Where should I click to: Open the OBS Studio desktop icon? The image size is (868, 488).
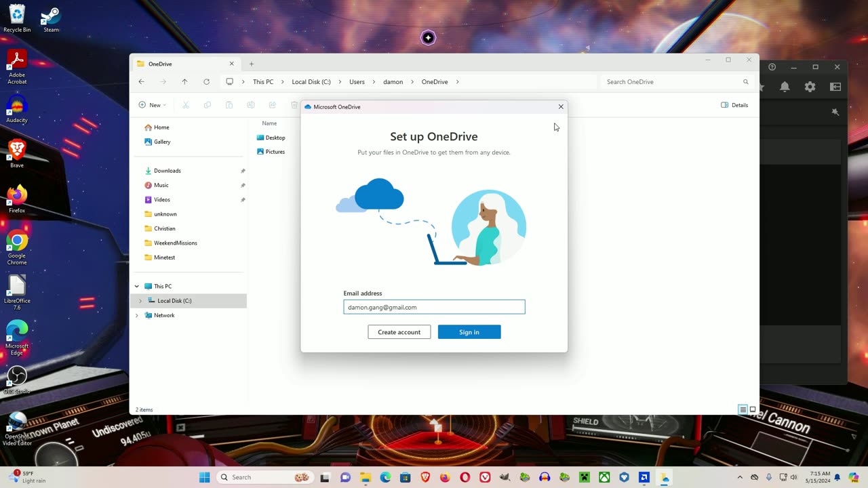click(x=17, y=380)
